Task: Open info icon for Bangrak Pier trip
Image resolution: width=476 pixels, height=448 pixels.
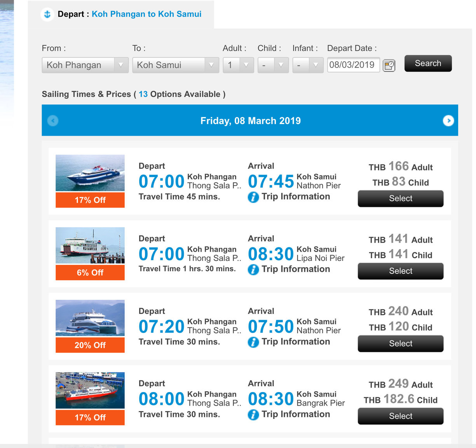Action: coord(253,415)
